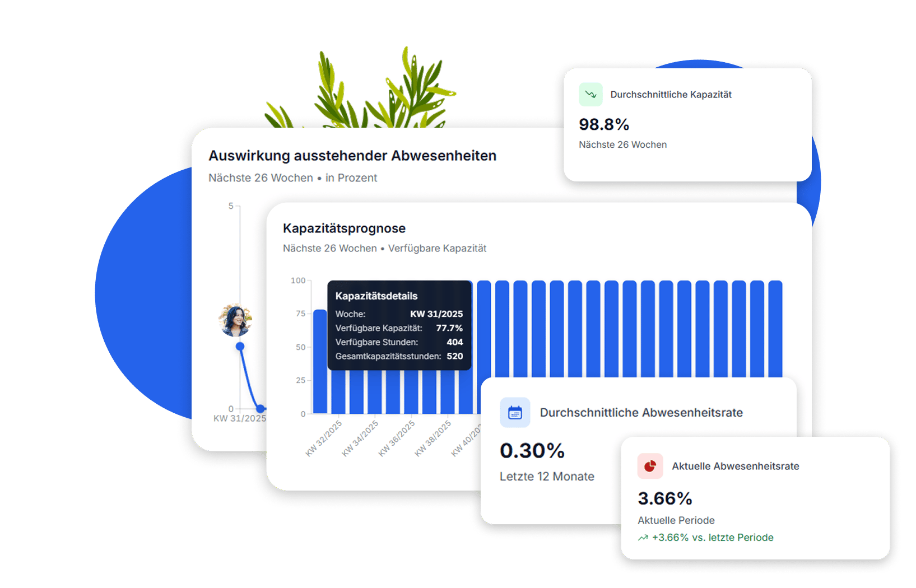
Task: Click the green upward trend arrow icon
Action: tap(643, 538)
